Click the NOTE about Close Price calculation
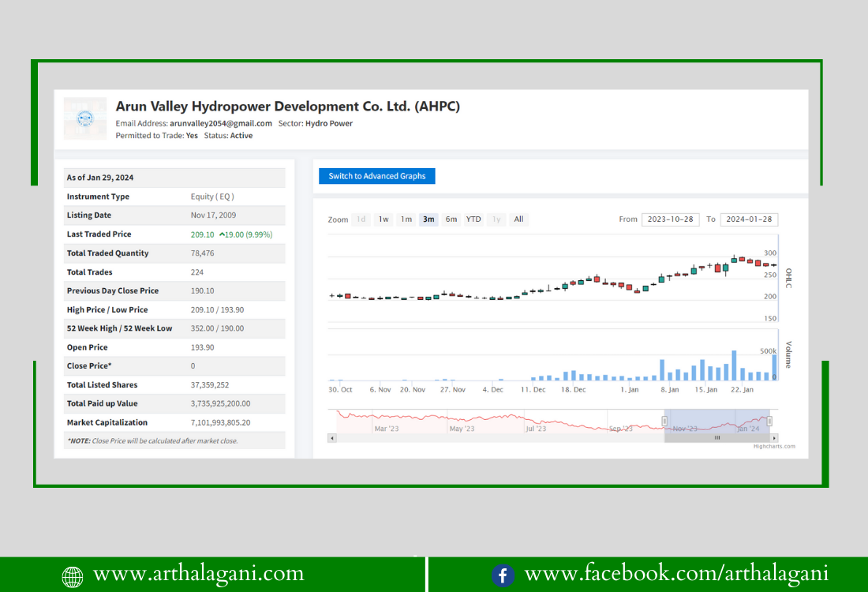 coord(152,441)
